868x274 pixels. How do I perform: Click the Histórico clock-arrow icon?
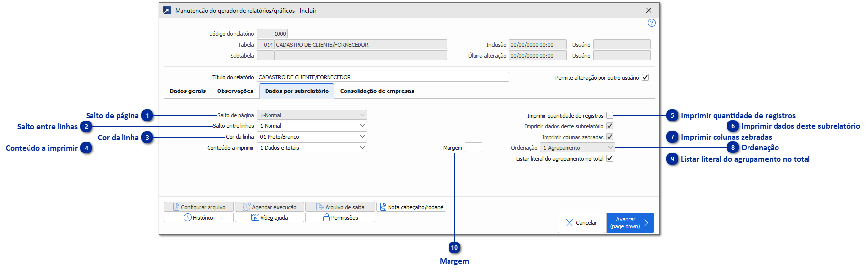click(x=187, y=217)
